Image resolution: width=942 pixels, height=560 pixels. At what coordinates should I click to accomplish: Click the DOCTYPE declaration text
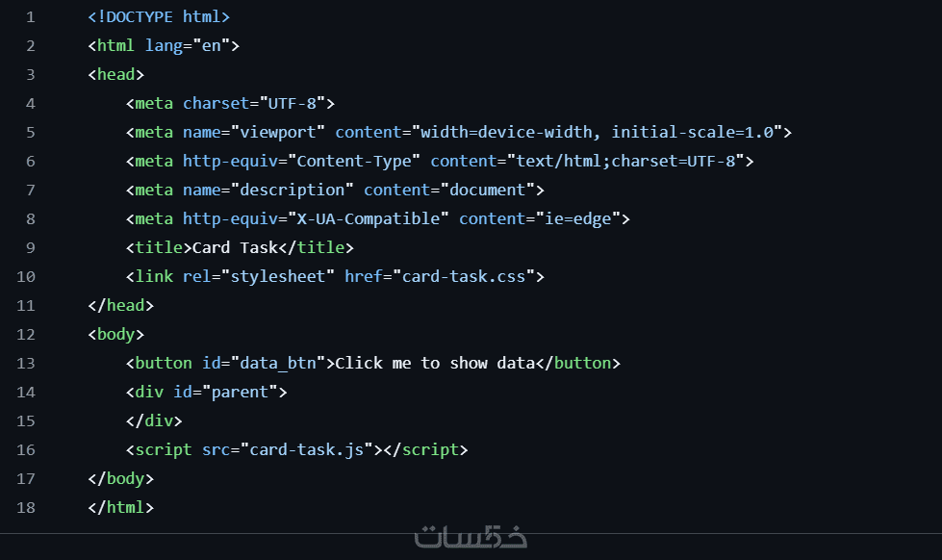tap(159, 17)
